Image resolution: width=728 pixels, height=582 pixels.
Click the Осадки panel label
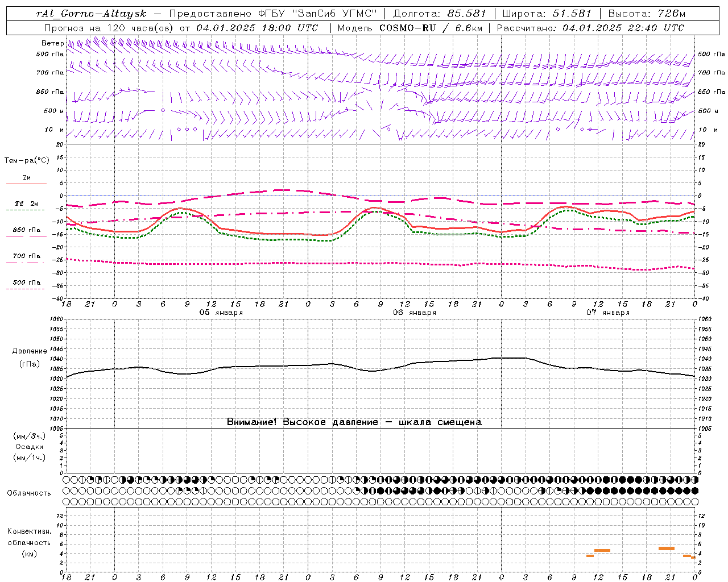[30, 447]
